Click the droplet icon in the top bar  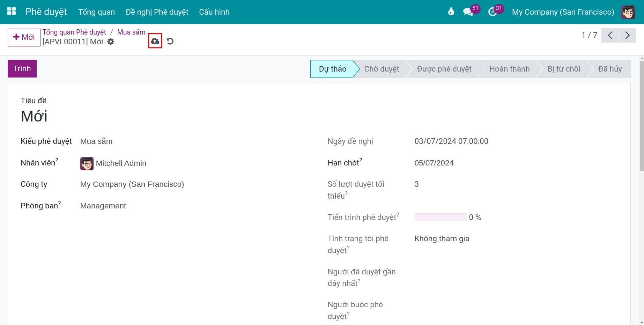pyautogui.click(x=451, y=12)
